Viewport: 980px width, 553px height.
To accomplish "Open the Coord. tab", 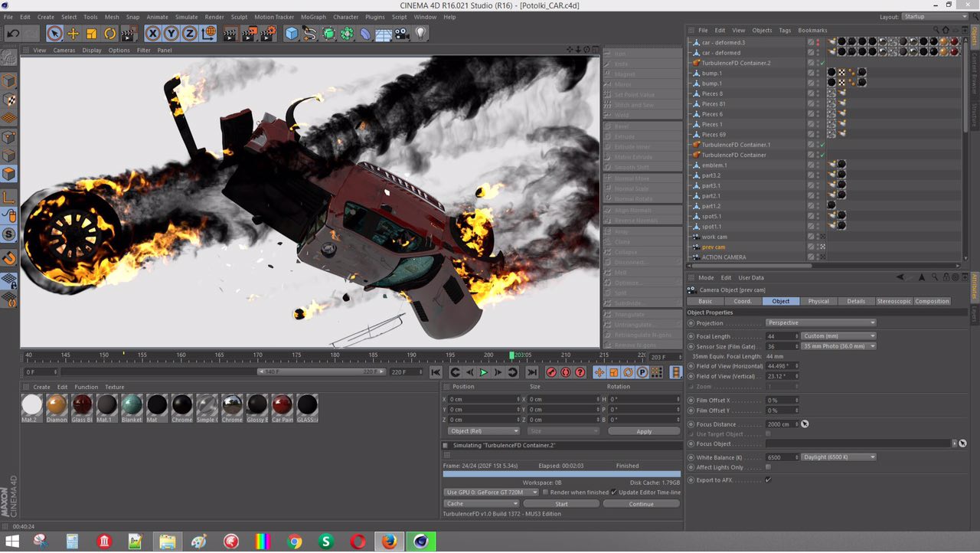I will [x=743, y=301].
